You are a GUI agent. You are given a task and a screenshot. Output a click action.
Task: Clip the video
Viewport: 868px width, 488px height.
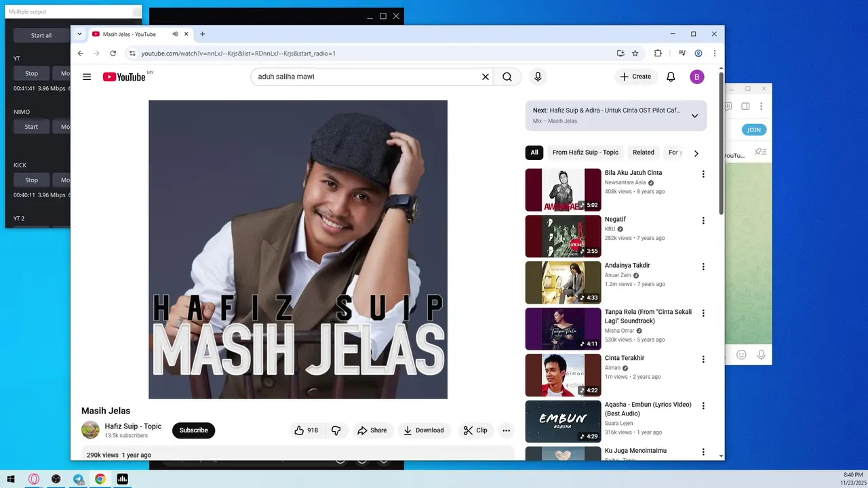click(475, 430)
